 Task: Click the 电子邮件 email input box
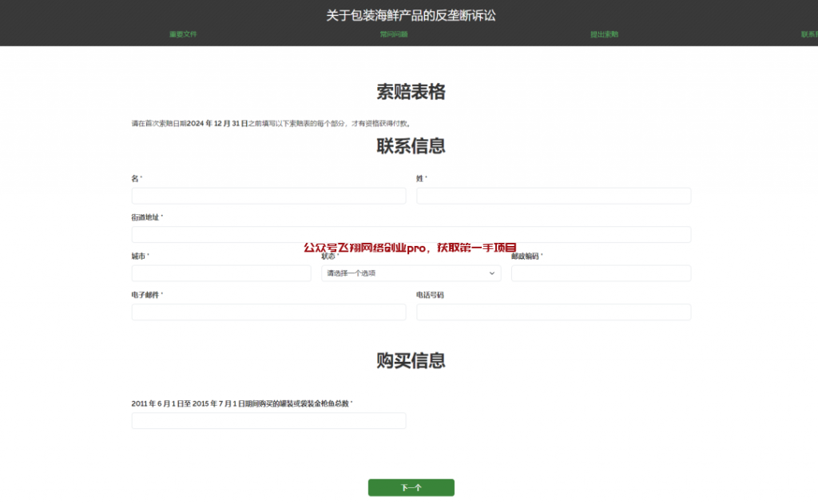(x=268, y=312)
